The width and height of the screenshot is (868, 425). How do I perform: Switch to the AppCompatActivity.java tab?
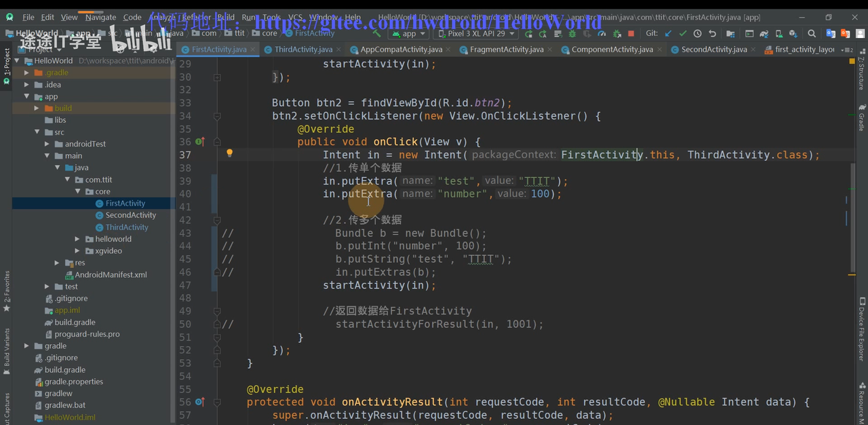[401, 49]
